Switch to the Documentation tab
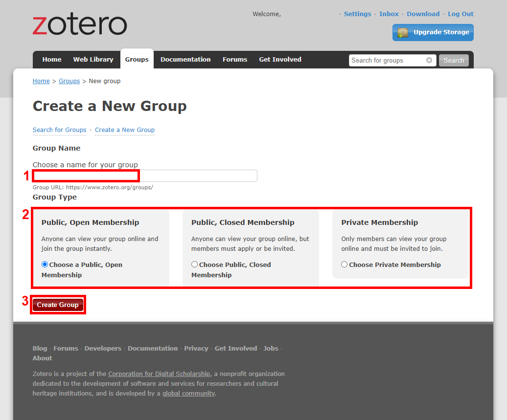507x420 pixels. [x=185, y=60]
